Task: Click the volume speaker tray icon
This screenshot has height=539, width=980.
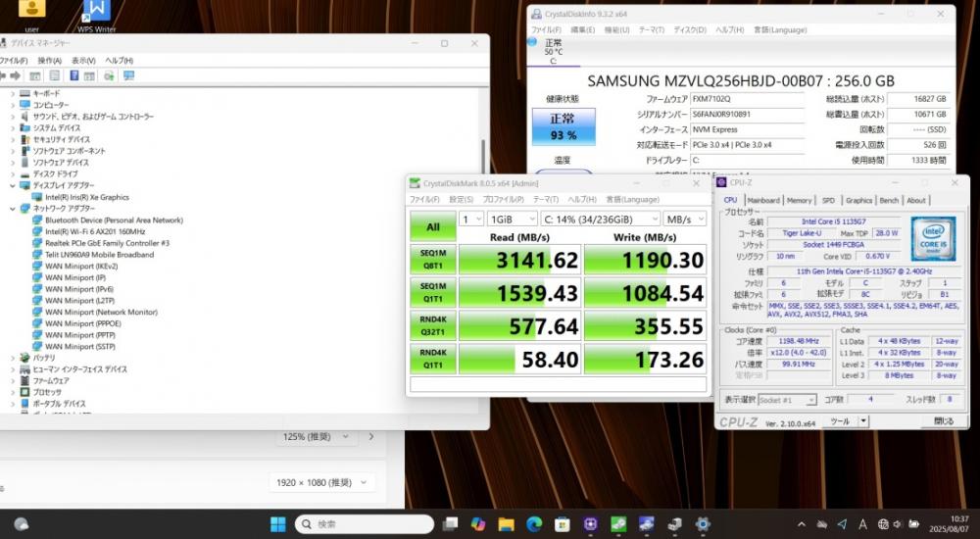Action: [898, 524]
